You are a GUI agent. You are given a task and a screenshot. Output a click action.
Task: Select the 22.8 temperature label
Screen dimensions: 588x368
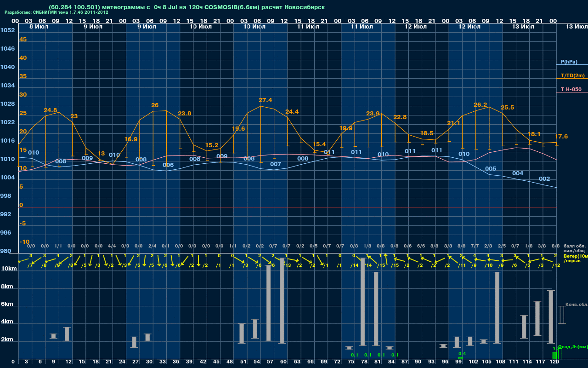click(400, 117)
